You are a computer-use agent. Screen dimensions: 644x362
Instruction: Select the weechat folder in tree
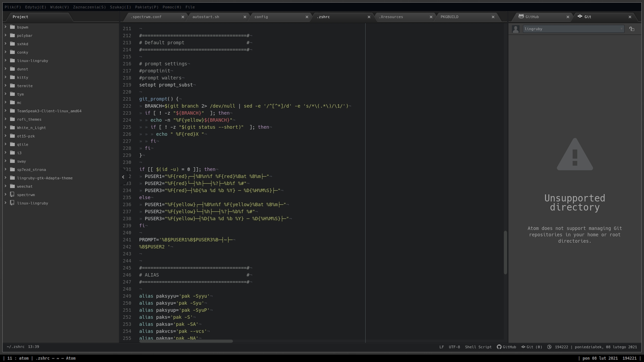[25, 186]
